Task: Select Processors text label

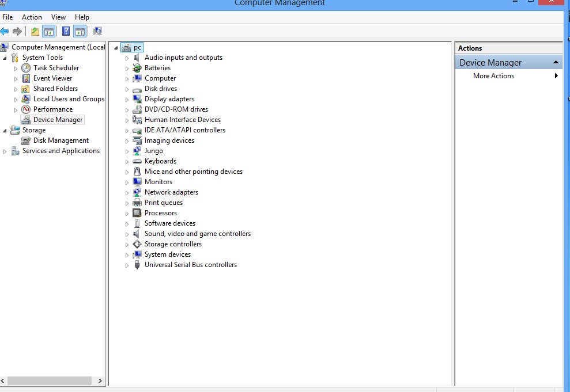Action: [161, 213]
